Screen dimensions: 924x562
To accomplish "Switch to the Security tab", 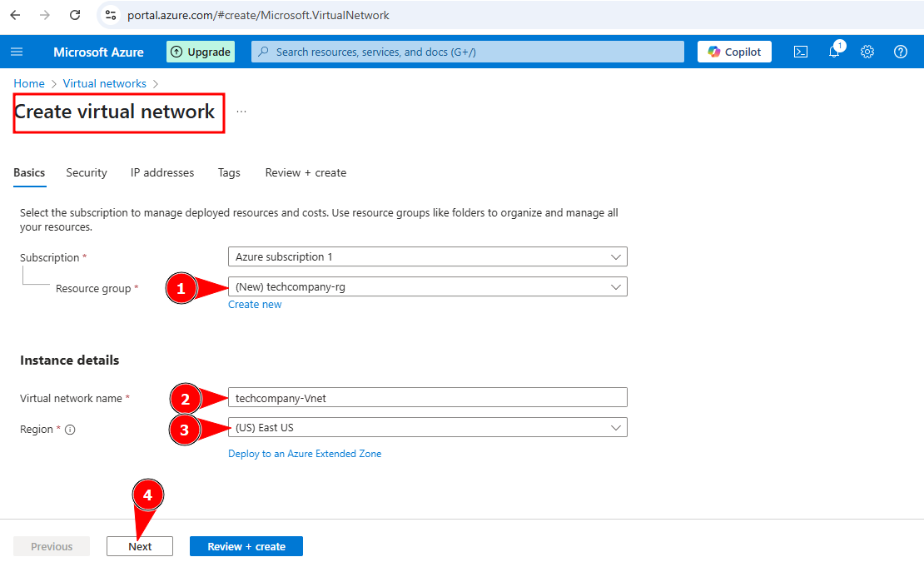I will [x=87, y=172].
